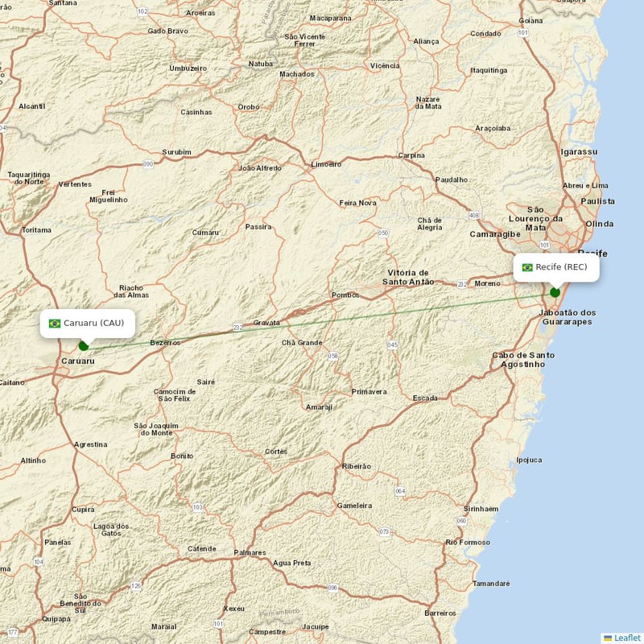Screen dimensions: 644x644
Task: Click the Vitória de Santo Antão label
Action: coord(408,277)
